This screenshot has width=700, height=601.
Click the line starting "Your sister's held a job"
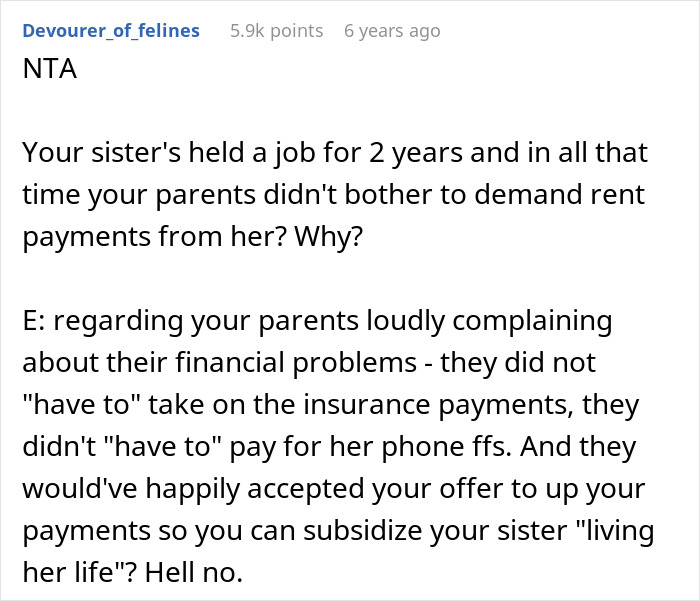(334, 153)
